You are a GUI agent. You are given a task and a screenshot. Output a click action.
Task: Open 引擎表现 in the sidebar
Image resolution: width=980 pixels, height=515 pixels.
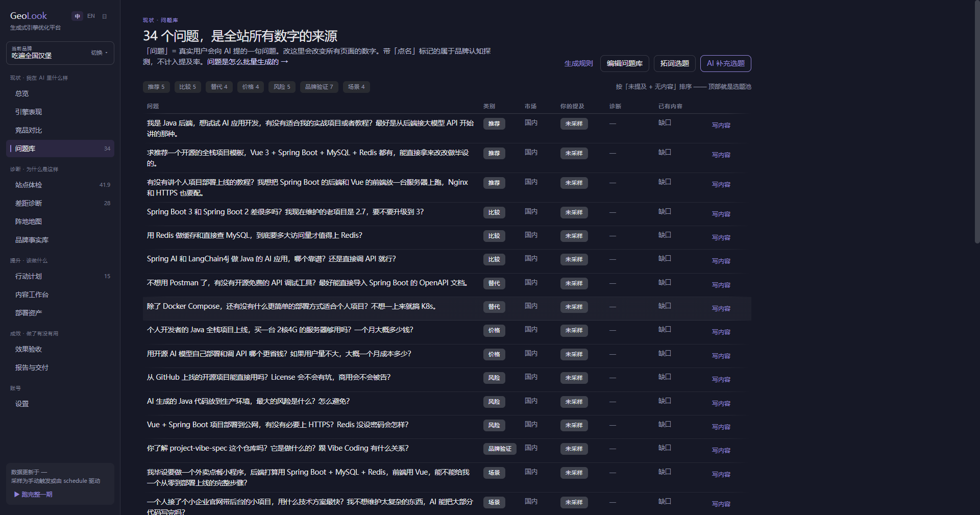pyautogui.click(x=60, y=112)
